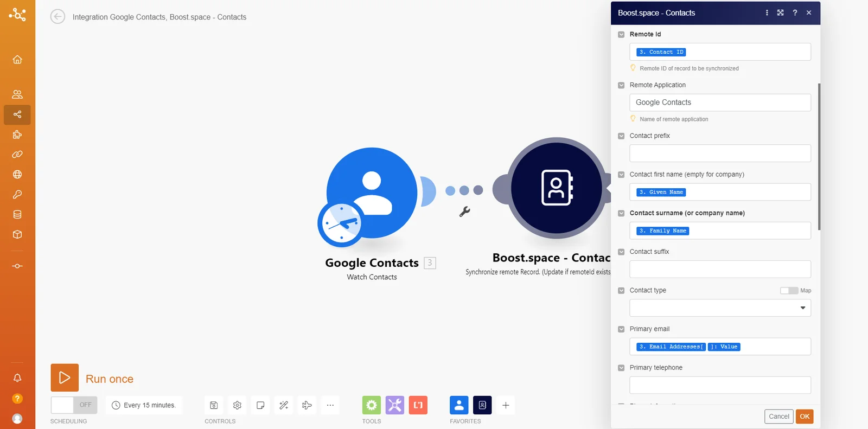The image size is (868, 429).
Task: Uncheck the Contact suffix checkbox
Action: click(621, 252)
